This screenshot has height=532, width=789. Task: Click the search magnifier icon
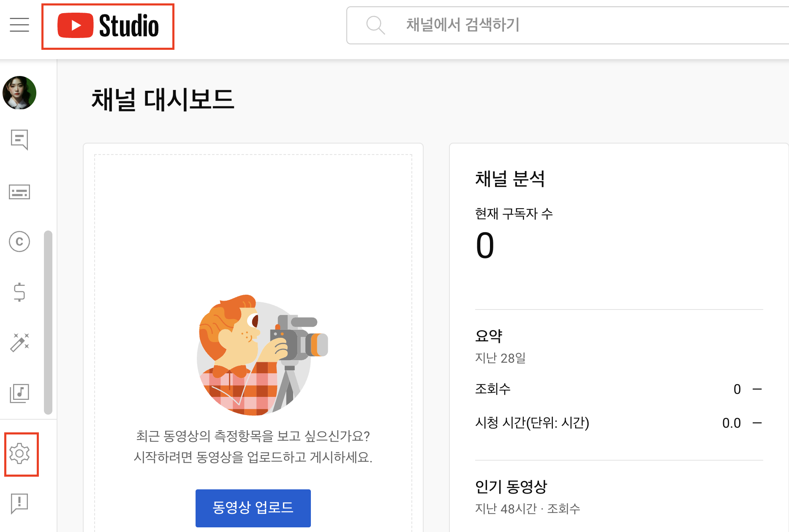point(375,25)
